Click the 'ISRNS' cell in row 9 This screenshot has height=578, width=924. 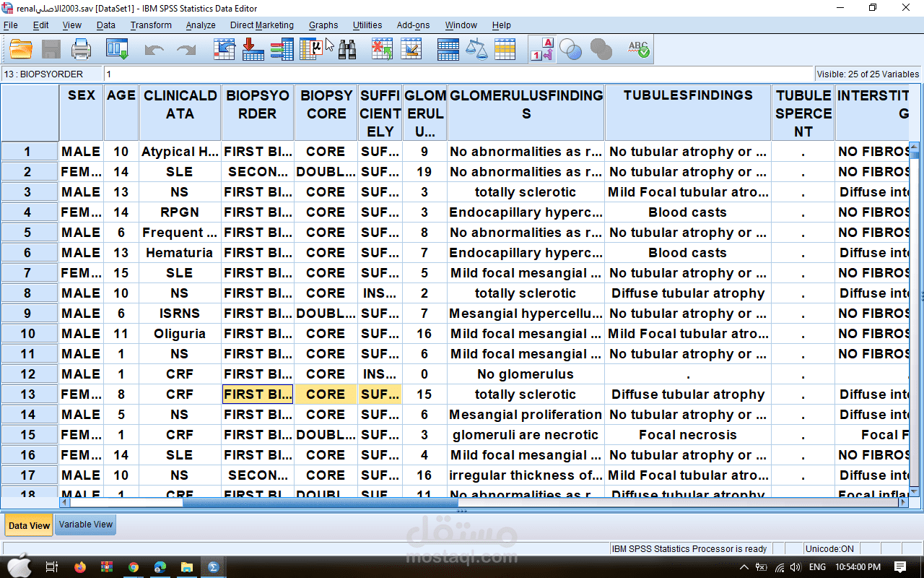180,314
